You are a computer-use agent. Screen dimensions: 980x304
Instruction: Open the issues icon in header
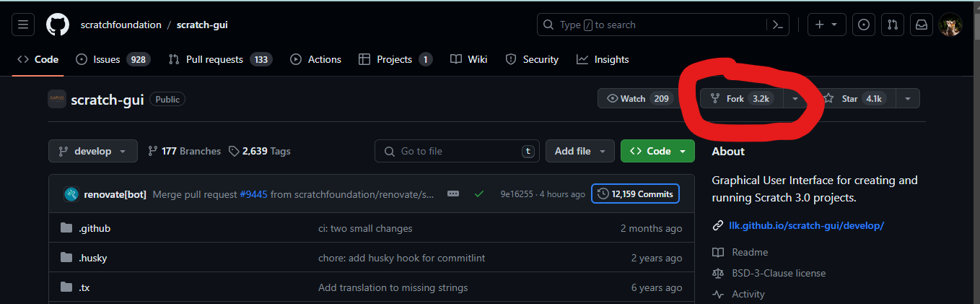(x=863, y=25)
